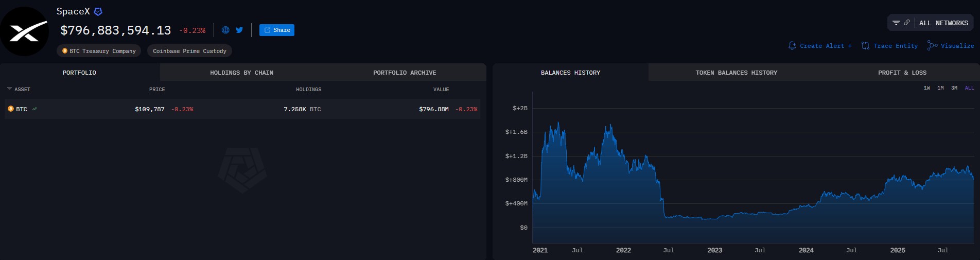980x260 pixels.
Task: Open the filter icon beside All Networks
Action: pos(896,23)
